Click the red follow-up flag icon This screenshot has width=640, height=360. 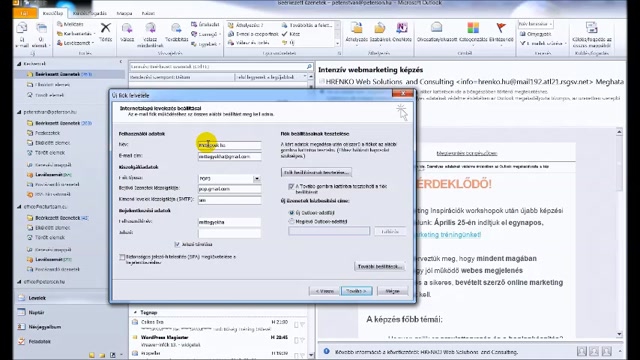coord(501,28)
